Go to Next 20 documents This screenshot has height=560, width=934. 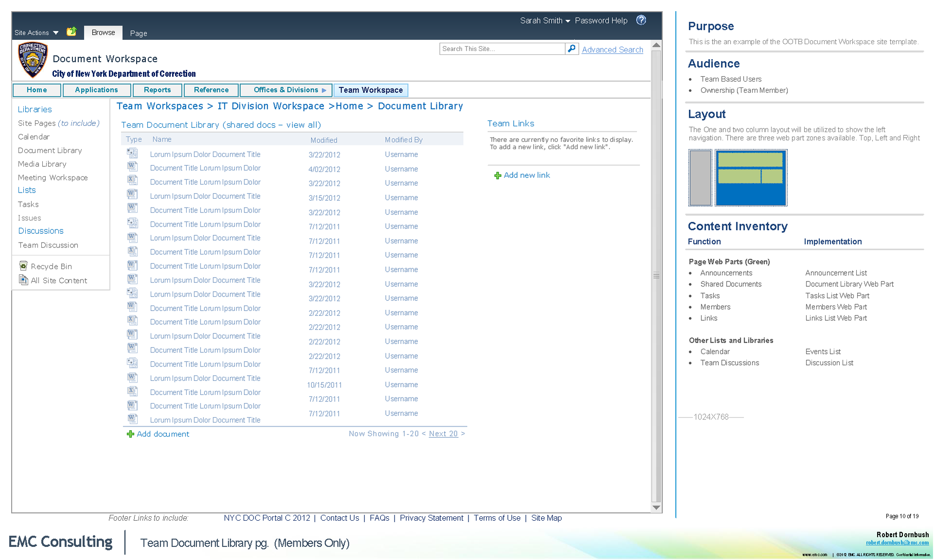pos(443,434)
